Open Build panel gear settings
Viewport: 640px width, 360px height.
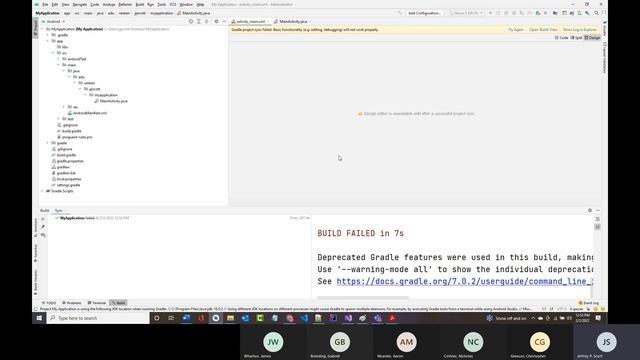click(x=590, y=210)
